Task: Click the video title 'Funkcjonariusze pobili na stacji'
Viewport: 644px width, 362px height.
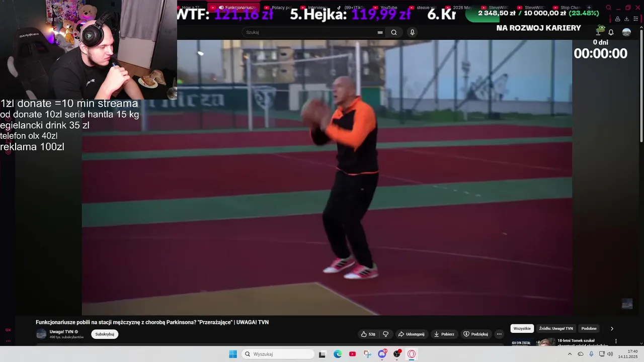Action: click(152, 322)
